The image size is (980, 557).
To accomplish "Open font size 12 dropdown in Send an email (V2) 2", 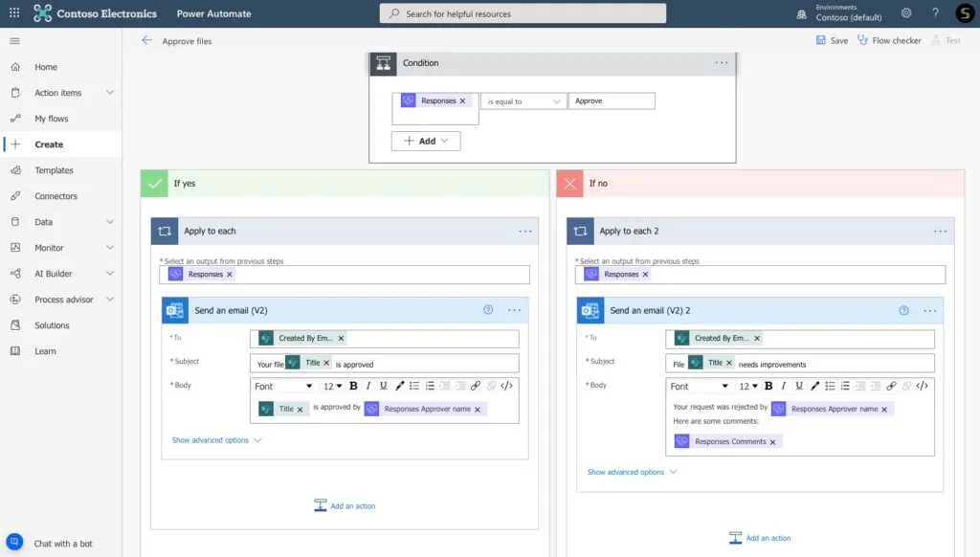I will pyautogui.click(x=748, y=387).
